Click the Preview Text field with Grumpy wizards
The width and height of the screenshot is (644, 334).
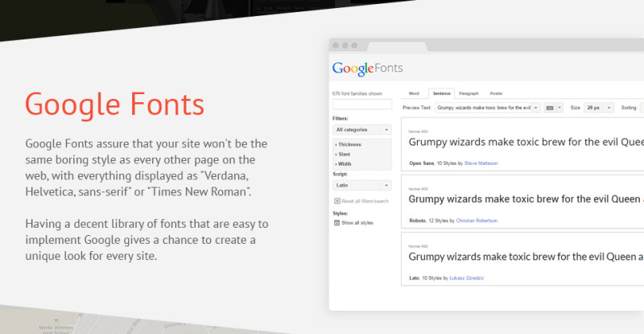click(484, 108)
